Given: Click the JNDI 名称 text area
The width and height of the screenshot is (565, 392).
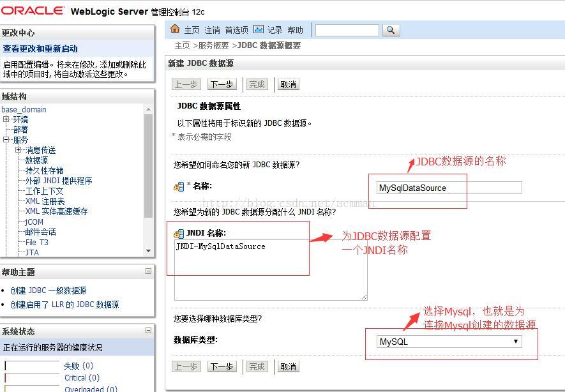Looking at the screenshot, I should [x=271, y=270].
